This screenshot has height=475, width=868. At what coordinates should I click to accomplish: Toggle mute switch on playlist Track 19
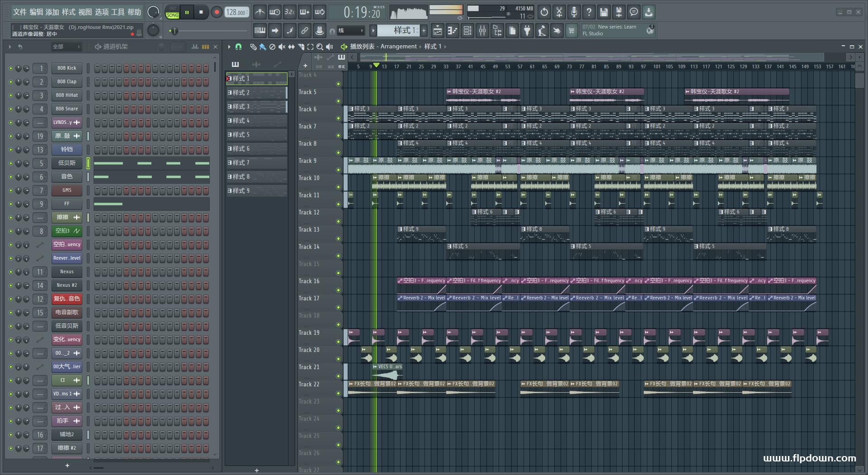click(338, 342)
